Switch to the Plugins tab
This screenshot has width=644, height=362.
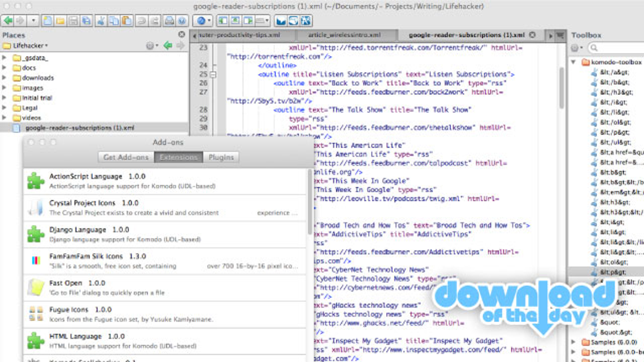(x=221, y=157)
